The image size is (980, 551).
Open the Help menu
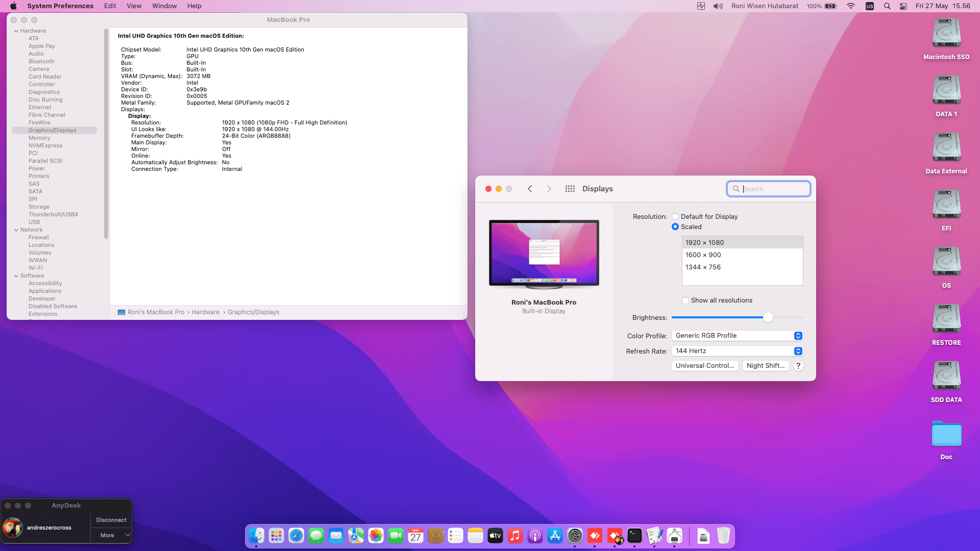[x=194, y=6]
